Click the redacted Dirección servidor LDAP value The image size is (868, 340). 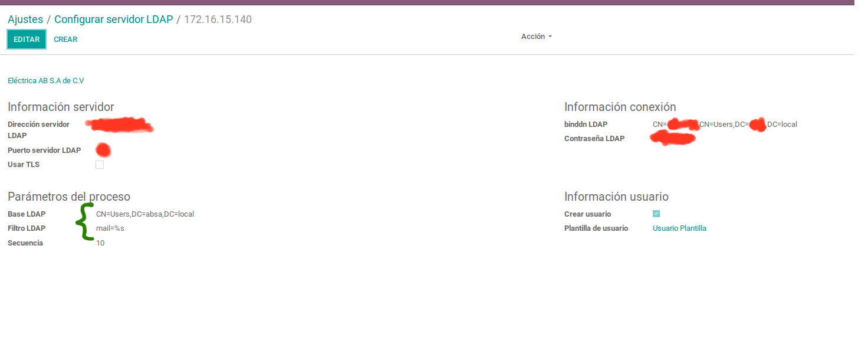tap(119, 125)
